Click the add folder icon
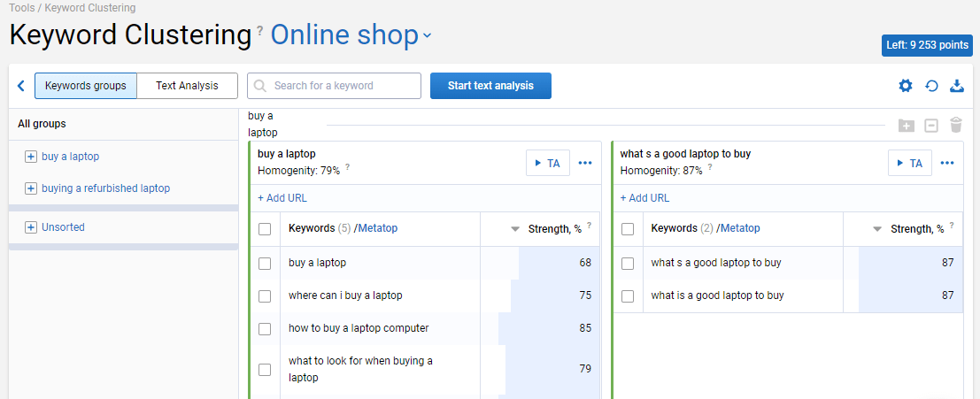 (907, 126)
